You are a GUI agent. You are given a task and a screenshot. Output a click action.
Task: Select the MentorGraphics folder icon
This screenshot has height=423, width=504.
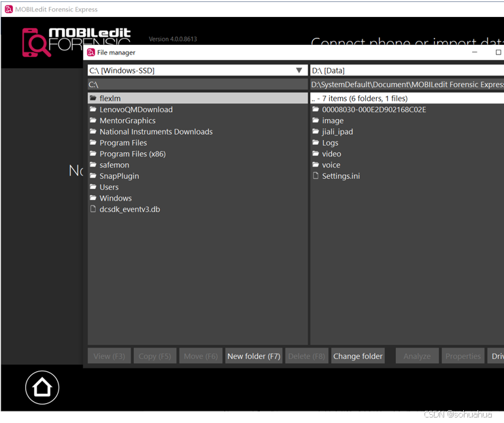click(x=93, y=120)
